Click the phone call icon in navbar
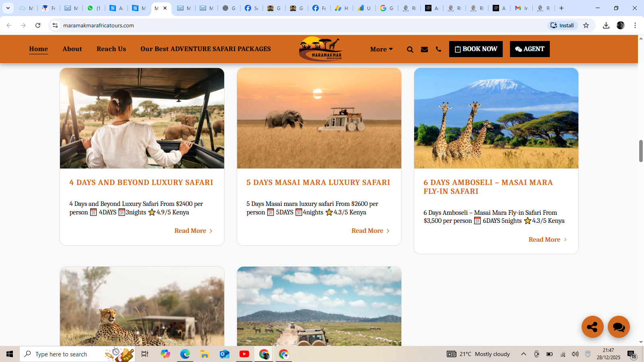 click(438, 49)
